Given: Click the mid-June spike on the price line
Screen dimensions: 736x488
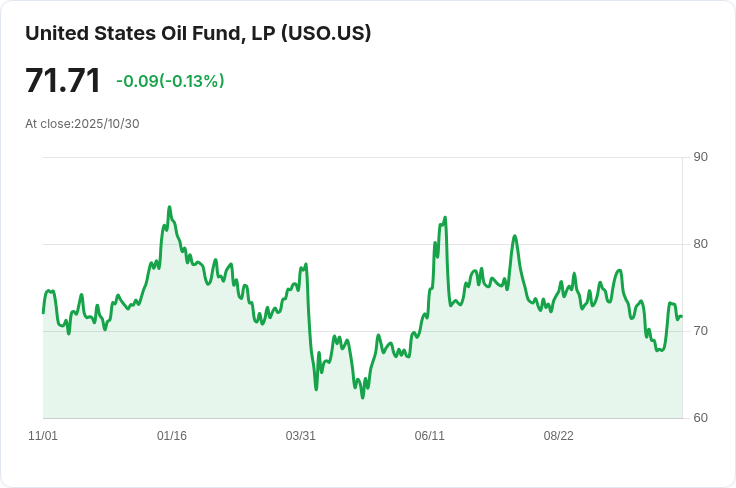Looking at the screenshot, I should click(x=445, y=217).
